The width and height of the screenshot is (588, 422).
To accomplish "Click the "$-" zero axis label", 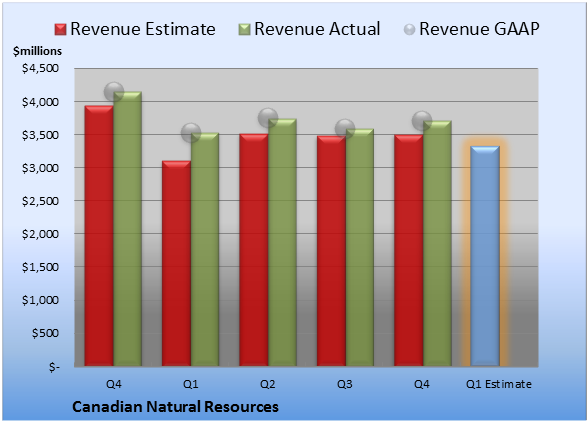I will 54,366.
